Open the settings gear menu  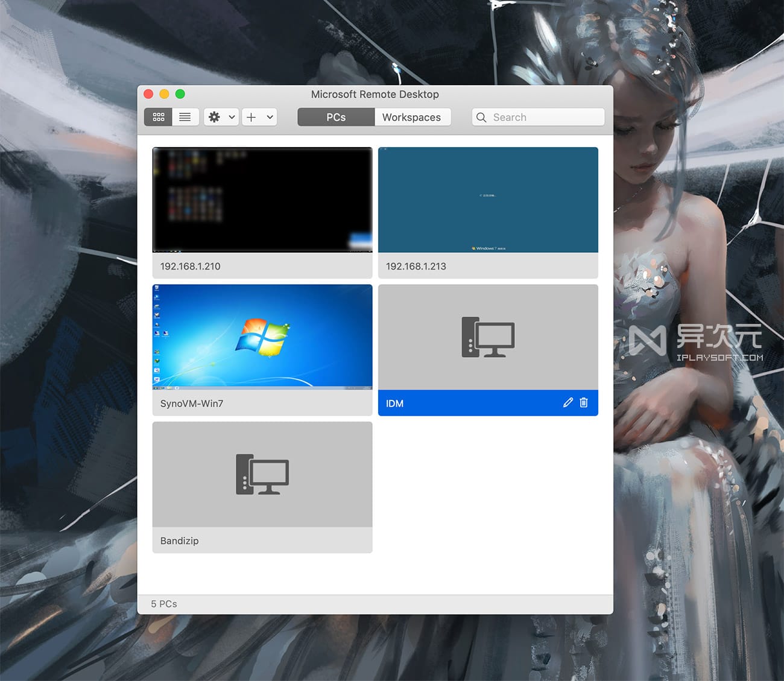coord(215,117)
